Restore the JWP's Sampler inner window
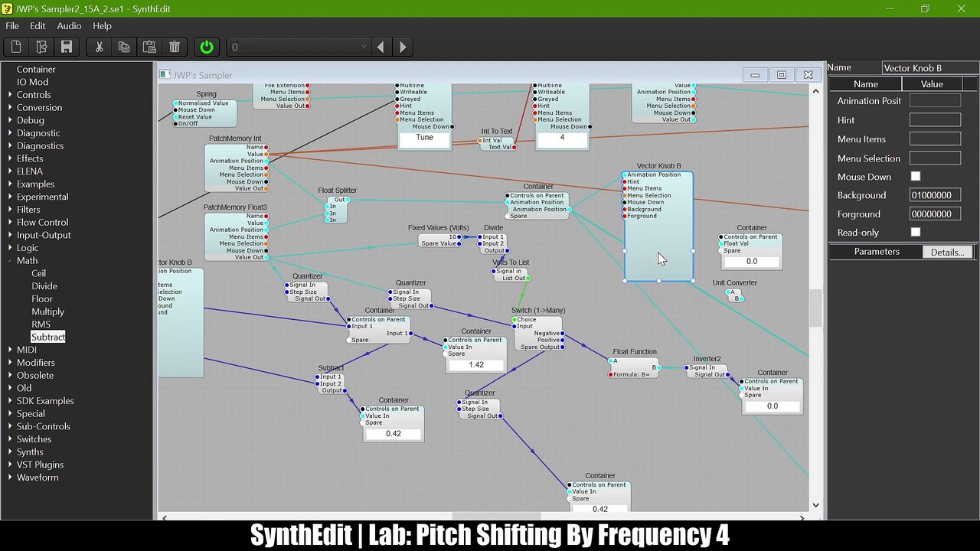980x551 pixels. coord(781,75)
